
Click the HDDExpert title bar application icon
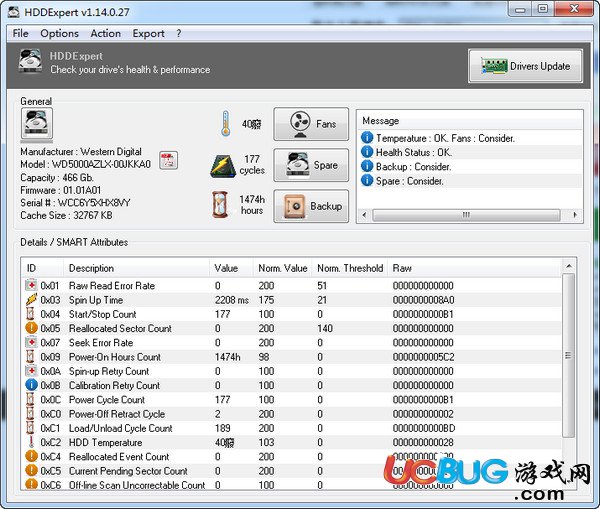[13, 12]
